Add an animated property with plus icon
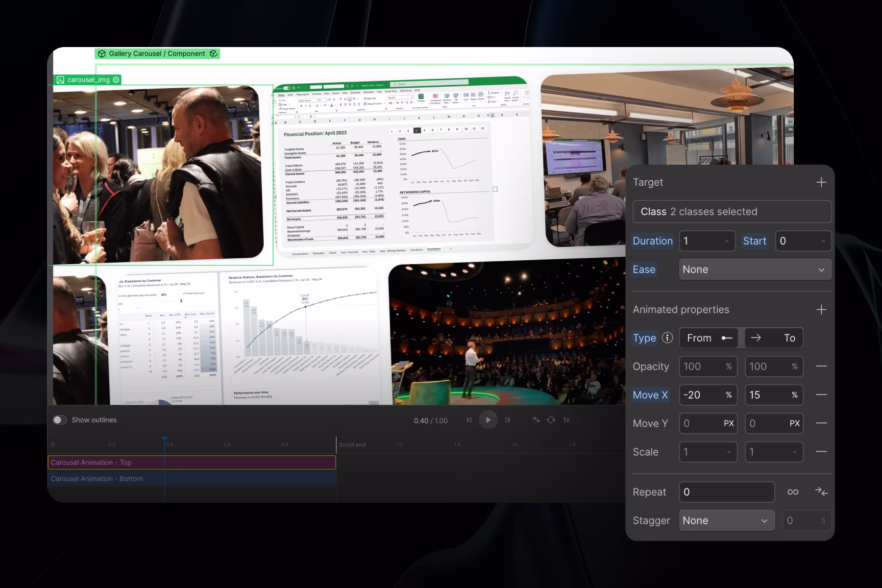The width and height of the screenshot is (882, 588). 821,310
